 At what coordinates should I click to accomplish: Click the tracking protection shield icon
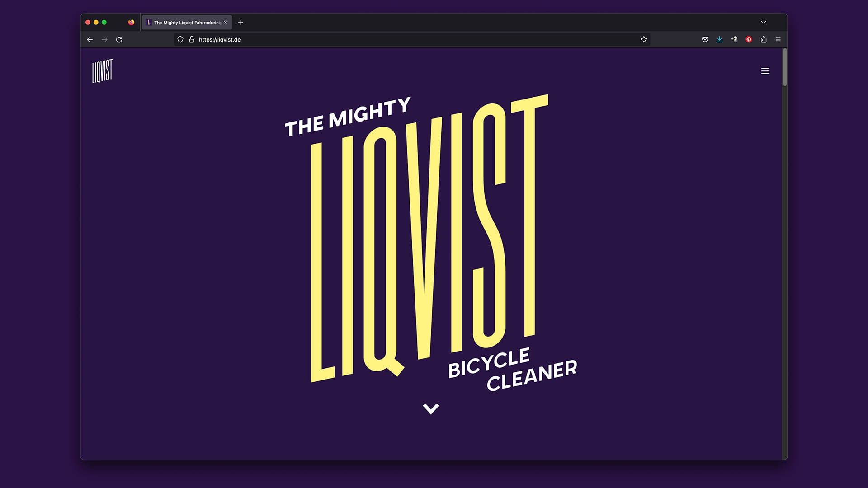coord(180,40)
